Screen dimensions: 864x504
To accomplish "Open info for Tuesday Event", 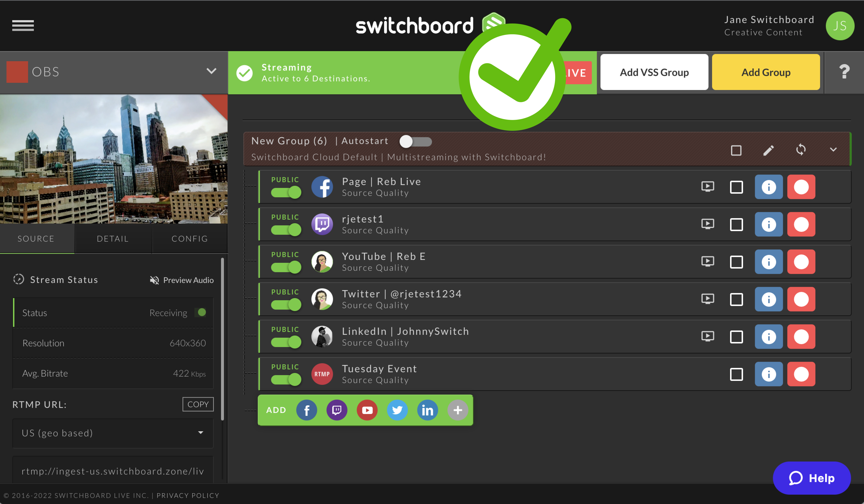I will point(769,374).
